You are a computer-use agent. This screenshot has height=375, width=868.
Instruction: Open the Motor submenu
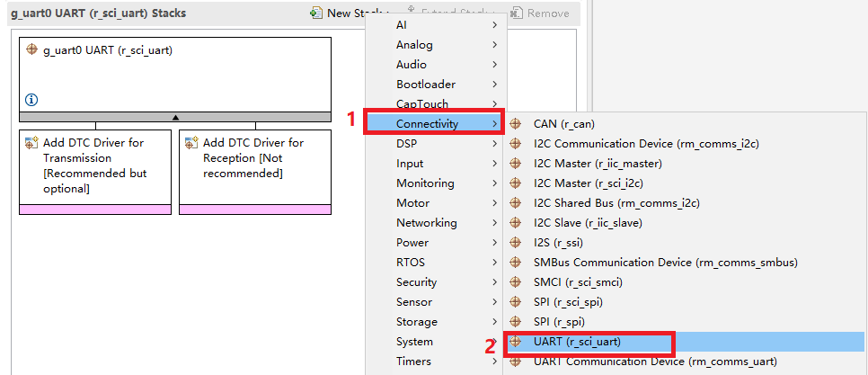(x=436, y=202)
